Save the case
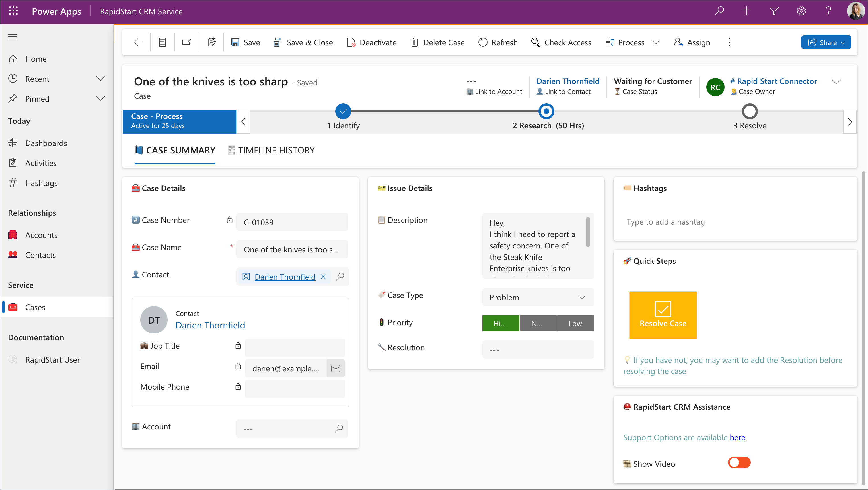 click(245, 42)
